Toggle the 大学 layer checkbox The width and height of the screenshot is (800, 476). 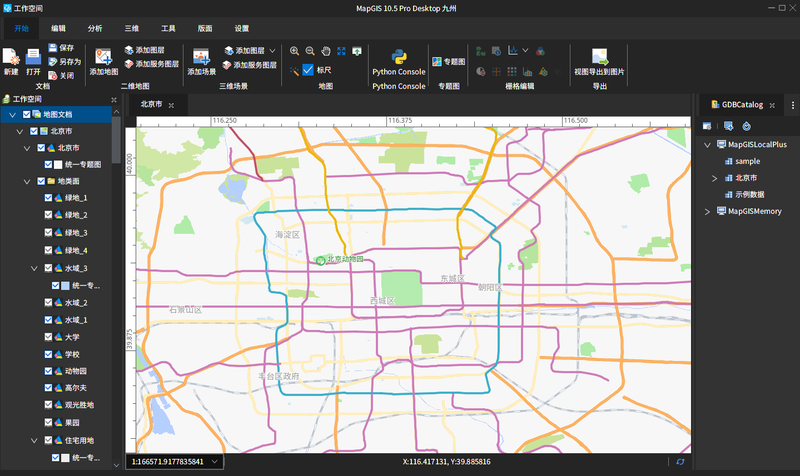[48, 337]
